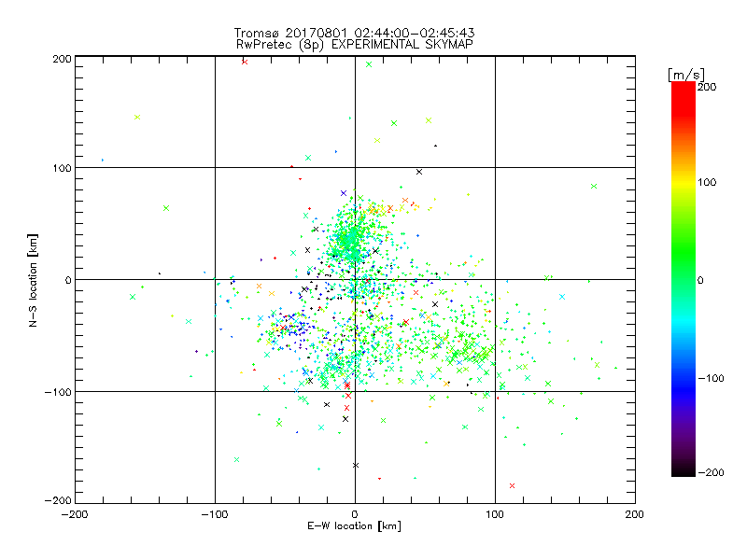The width and height of the screenshot is (747, 560).
Task: Click the 100 tick label on E-W axis
Action: coord(495,514)
